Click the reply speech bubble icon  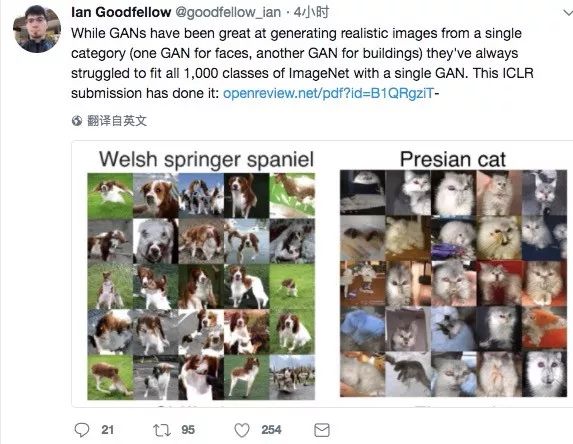click(81, 430)
